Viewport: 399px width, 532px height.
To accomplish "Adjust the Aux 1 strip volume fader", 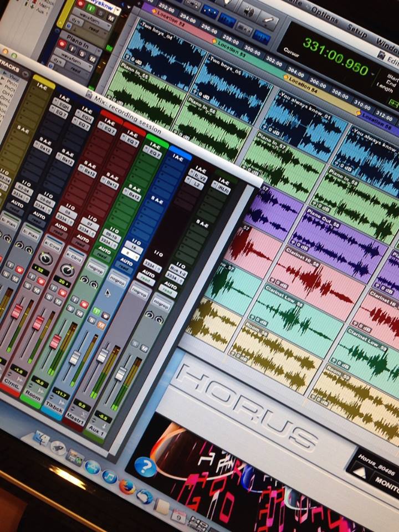I will click(120, 374).
